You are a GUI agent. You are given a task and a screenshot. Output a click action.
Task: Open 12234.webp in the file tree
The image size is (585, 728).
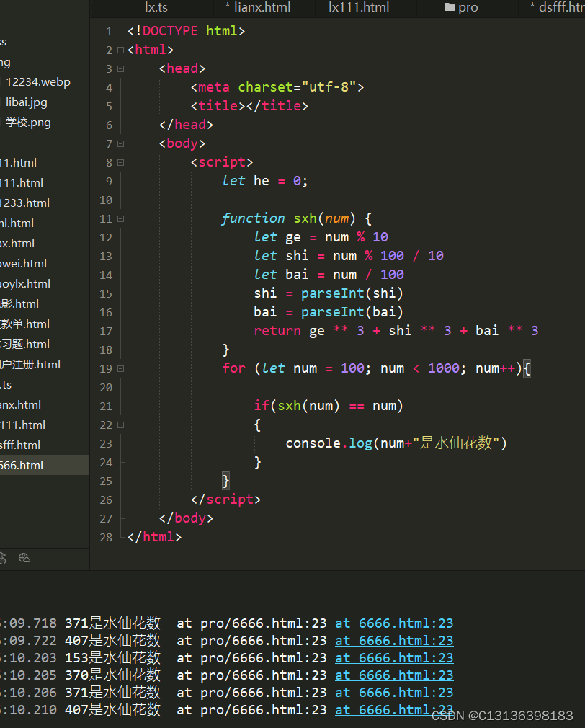38,81
